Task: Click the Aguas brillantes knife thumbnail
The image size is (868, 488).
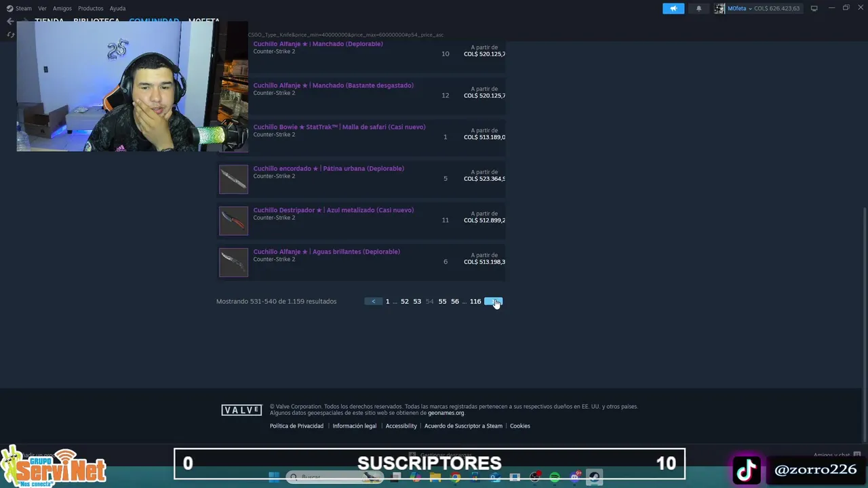Action: pos(233,262)
